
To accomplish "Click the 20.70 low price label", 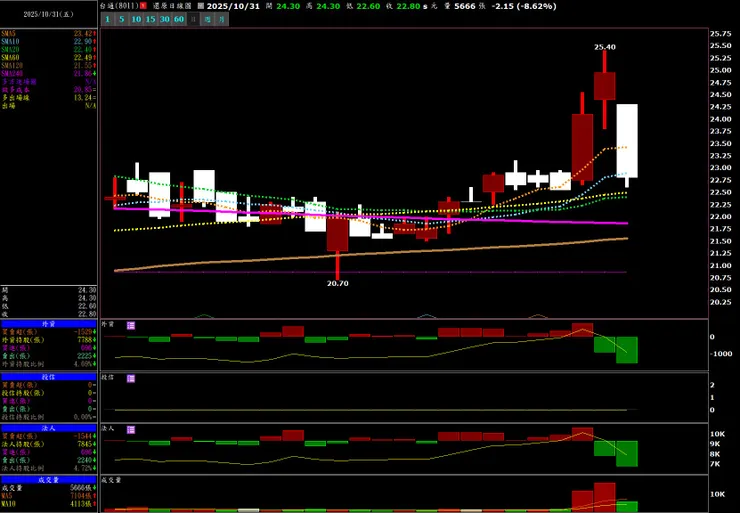I will [x=337, y=284].
